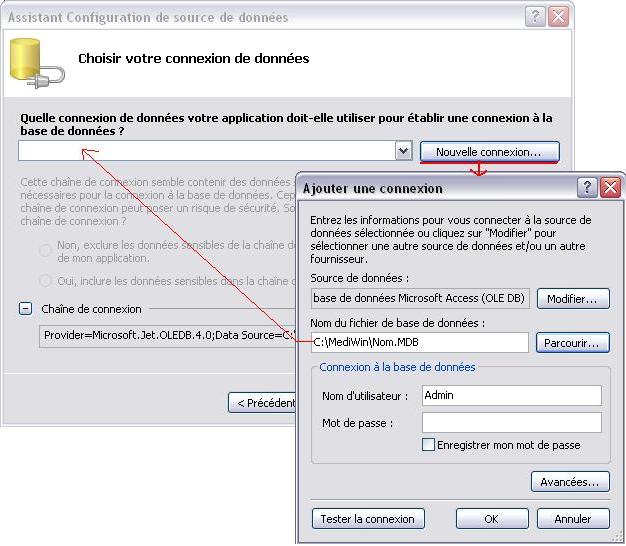Open the data connection dropdown arrow

(x=404, y=151)
